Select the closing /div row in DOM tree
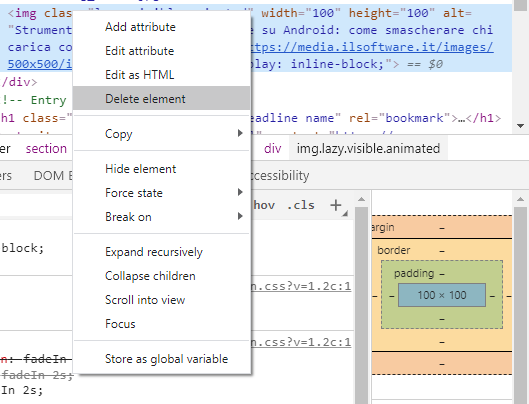Screen dimensions: 529x404 19,82
